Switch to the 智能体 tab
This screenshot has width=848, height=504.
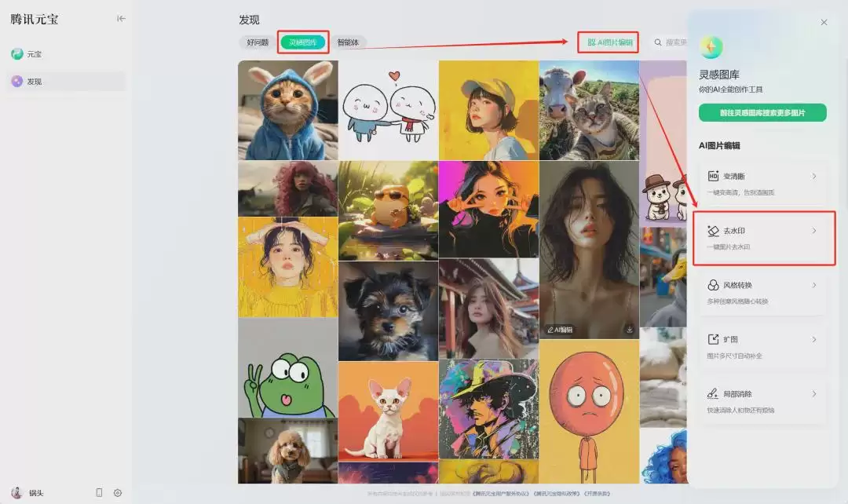point(348,42)
